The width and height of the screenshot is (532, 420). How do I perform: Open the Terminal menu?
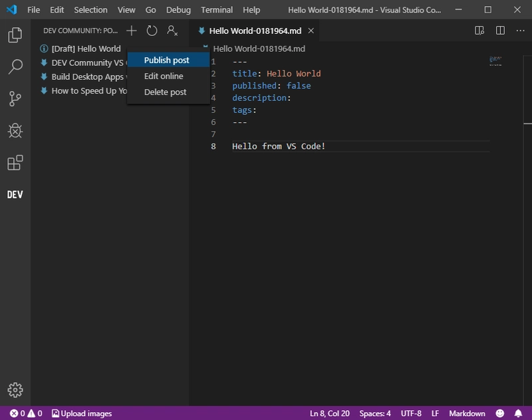tap(217, 10)
